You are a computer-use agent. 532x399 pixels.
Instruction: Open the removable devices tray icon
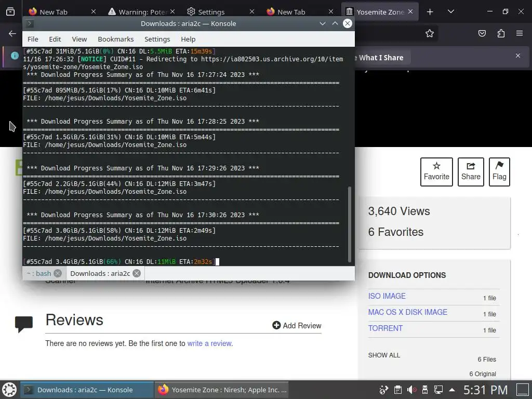click(425, 390)
